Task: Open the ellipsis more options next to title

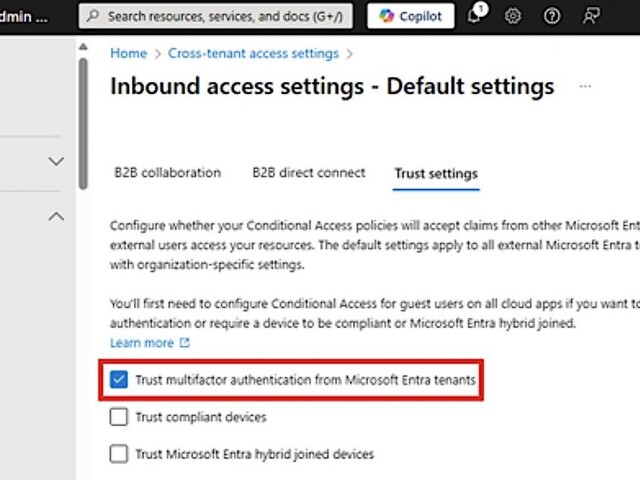Action: (x=585, y=86)
